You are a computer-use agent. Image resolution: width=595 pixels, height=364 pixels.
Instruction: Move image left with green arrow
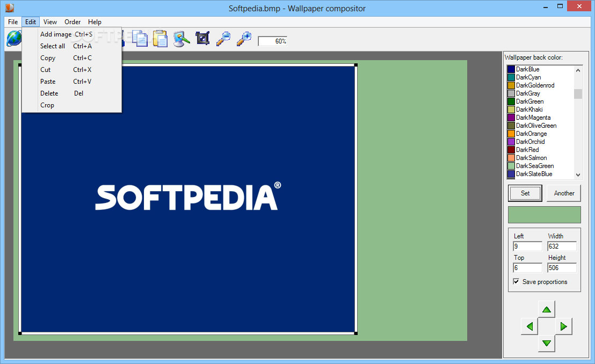[x=529, y=326]
